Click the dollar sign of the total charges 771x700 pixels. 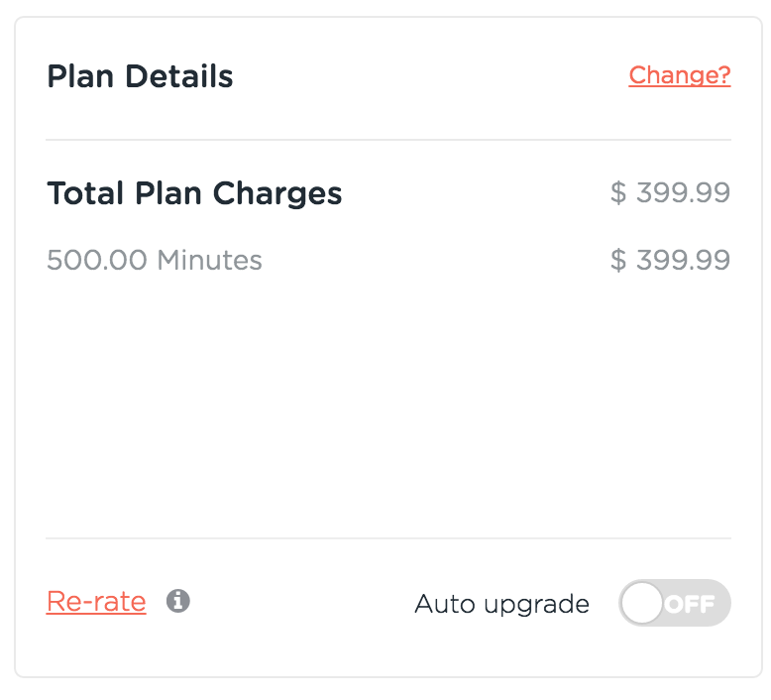point(618,193)
